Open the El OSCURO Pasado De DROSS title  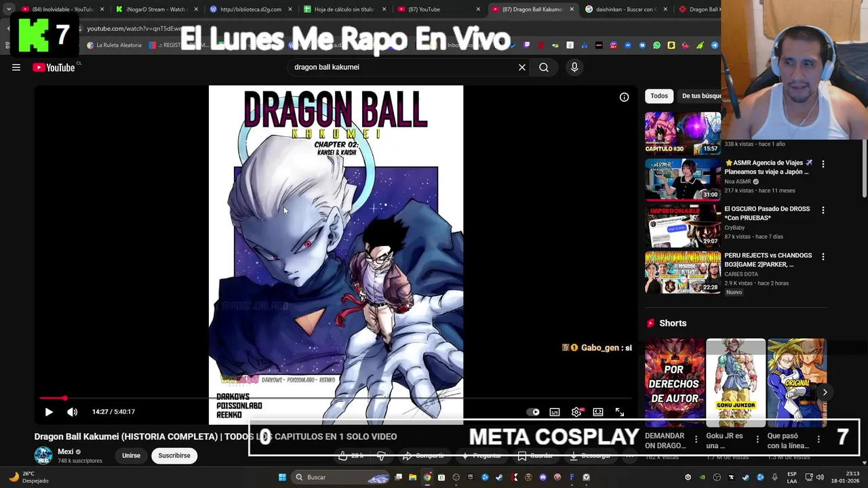767,213
